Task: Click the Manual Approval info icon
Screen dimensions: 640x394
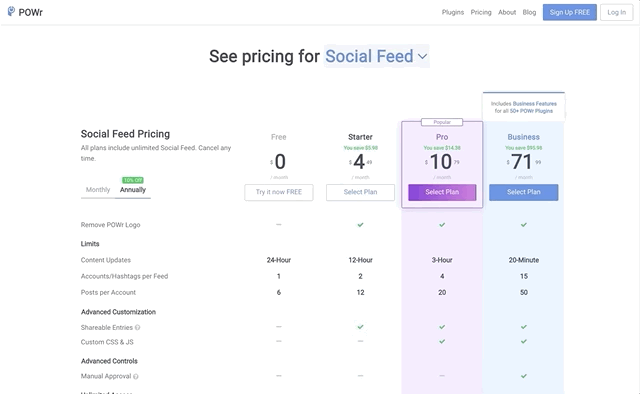Action: click(x=136, y=376)
